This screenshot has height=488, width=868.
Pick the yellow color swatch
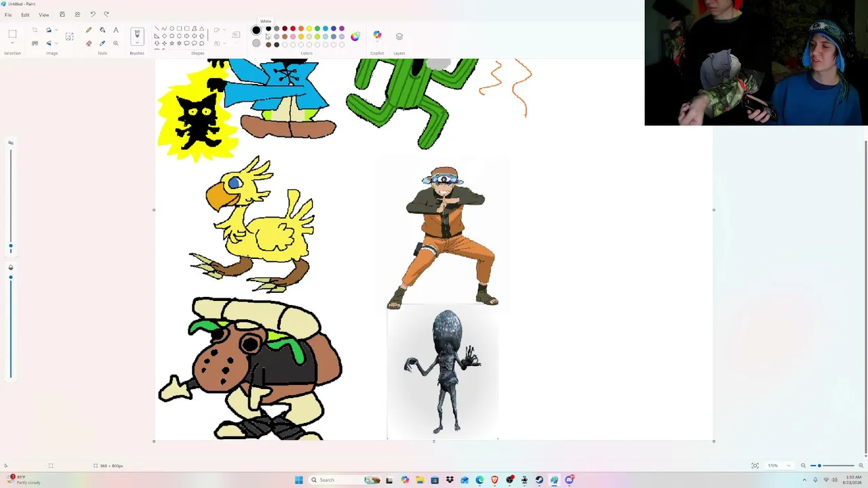(x=309, y=28)
